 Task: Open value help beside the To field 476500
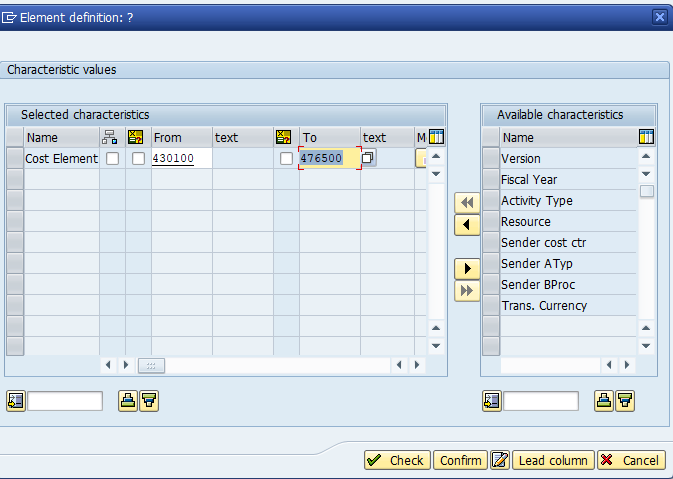[368, 158]
